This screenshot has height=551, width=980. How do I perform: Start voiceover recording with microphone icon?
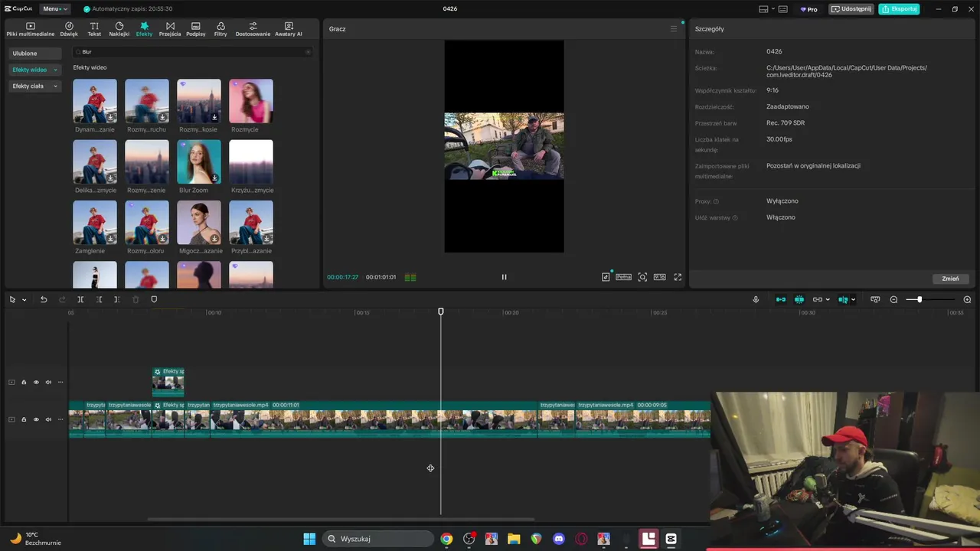pyautogui.click(x=756, y=299)
